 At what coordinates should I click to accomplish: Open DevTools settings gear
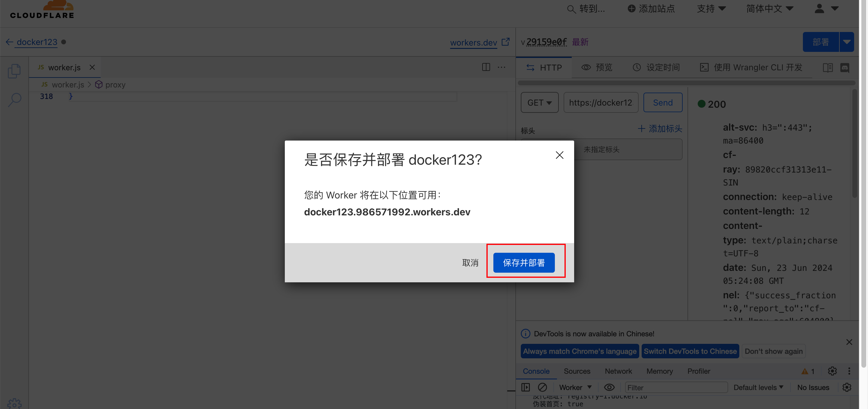coord(832,371)
